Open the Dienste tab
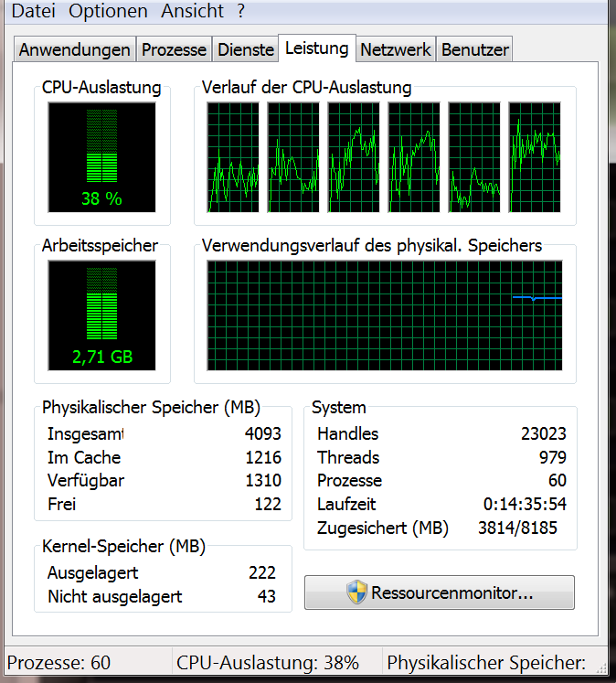616x683 pixels. (246, 49)
